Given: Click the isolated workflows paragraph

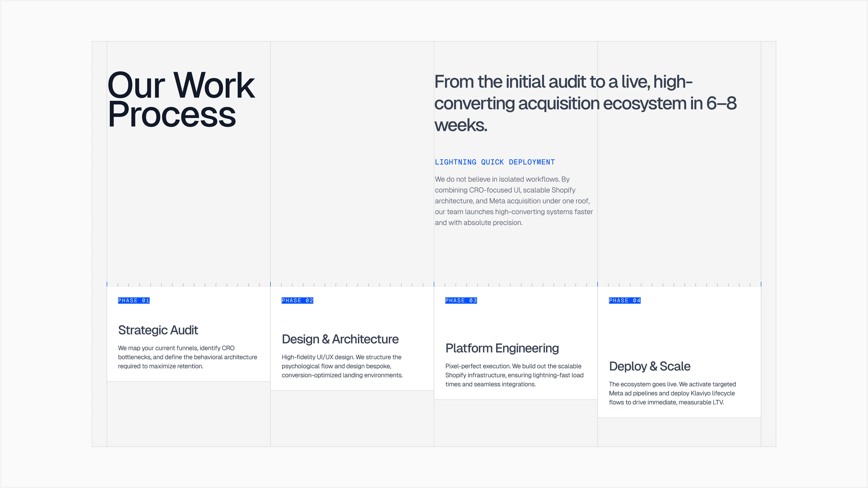Looking at the screenshot, I should point(513,201).
